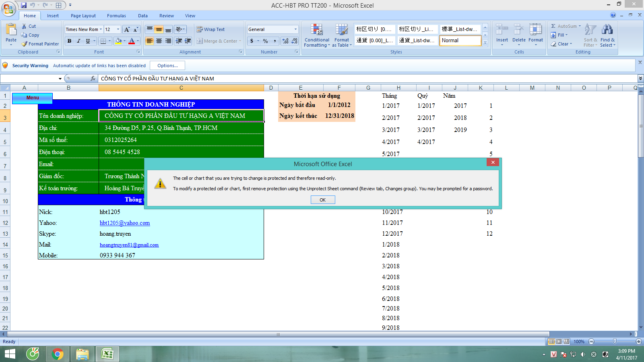Click the font color red A swatch

coord(131,41)
